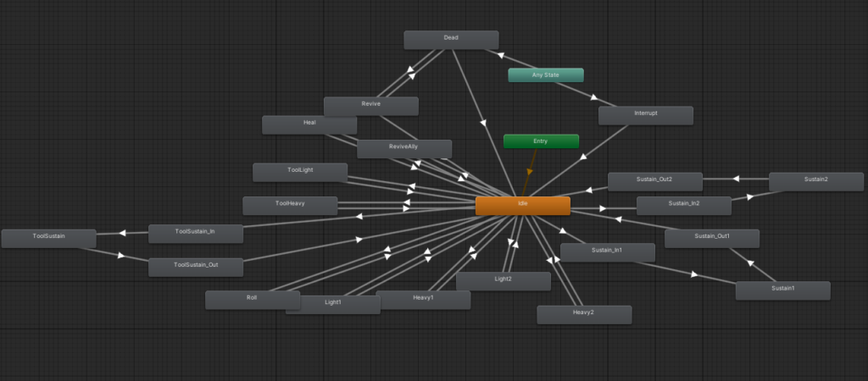Select the ReviveAlly state node
The width and height of the screenshot is (868, 381).
click(x=404, y=149)
